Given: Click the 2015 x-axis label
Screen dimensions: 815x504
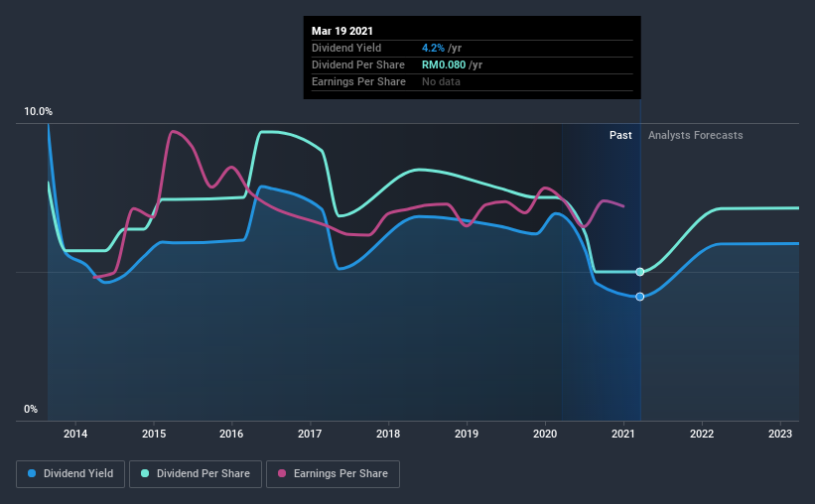Looking at the screenshot, I should [x=154, y=434].
